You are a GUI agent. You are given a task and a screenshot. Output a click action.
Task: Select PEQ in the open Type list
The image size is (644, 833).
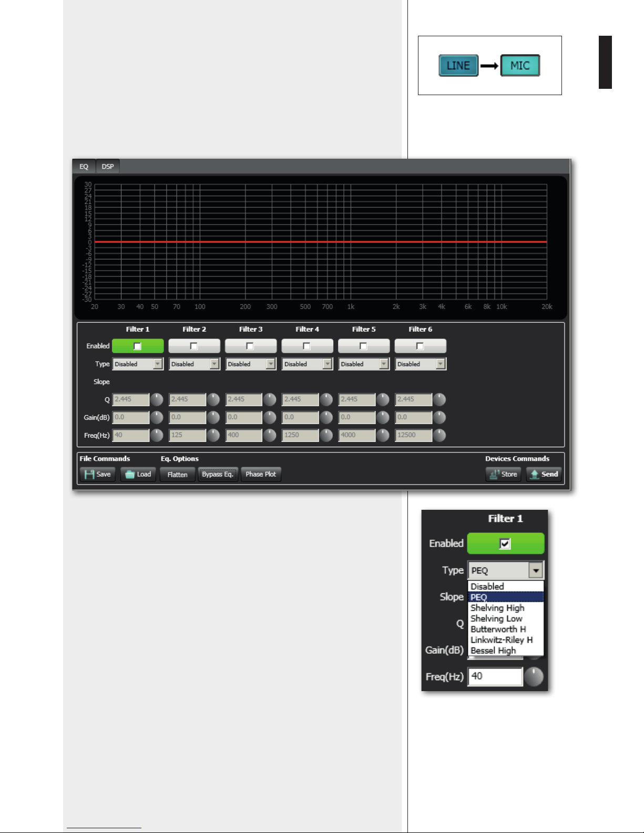[x=506, y=597]
